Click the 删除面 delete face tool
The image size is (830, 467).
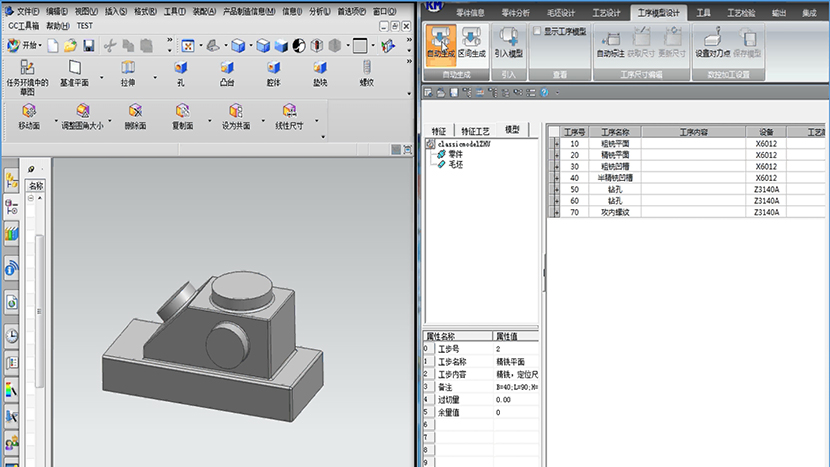pos(134,116)
